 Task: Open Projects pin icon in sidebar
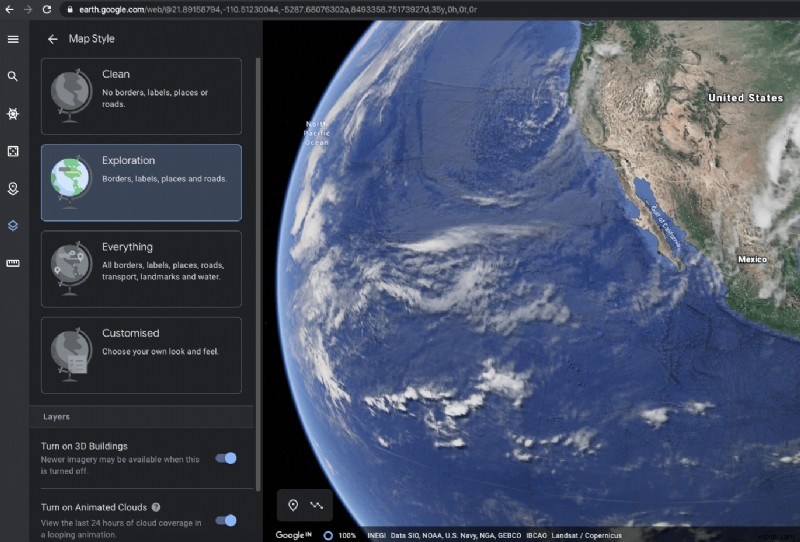point(13,189)
